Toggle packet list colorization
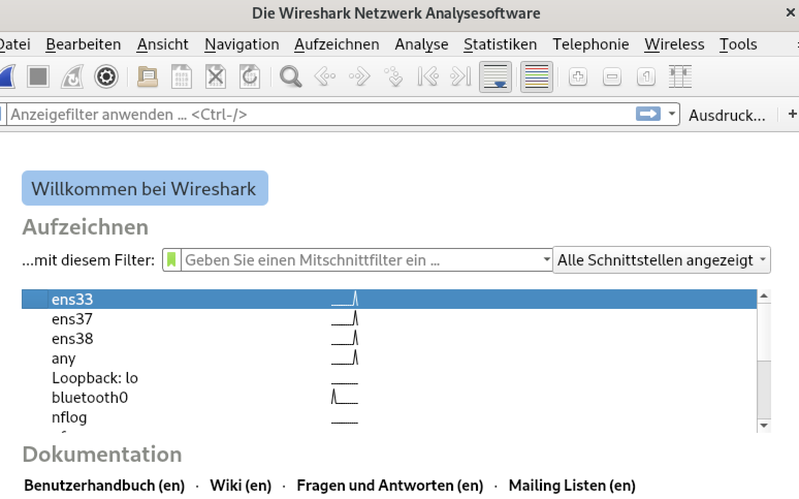 537,77
